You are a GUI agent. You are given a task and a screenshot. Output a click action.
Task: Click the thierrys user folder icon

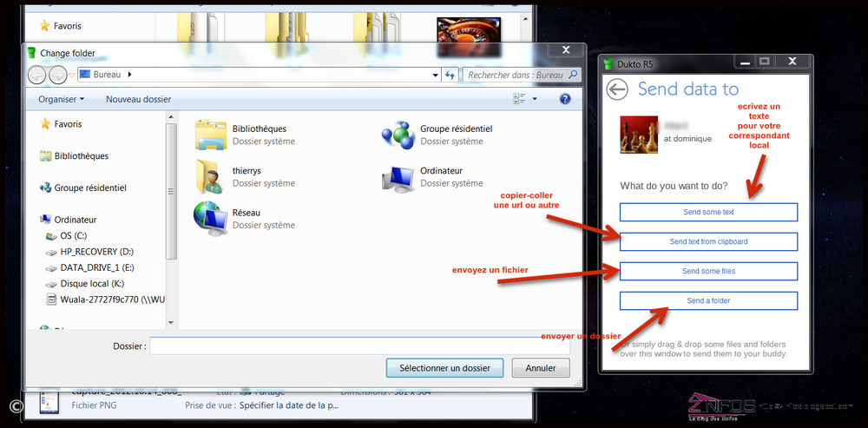coord(209,177)
